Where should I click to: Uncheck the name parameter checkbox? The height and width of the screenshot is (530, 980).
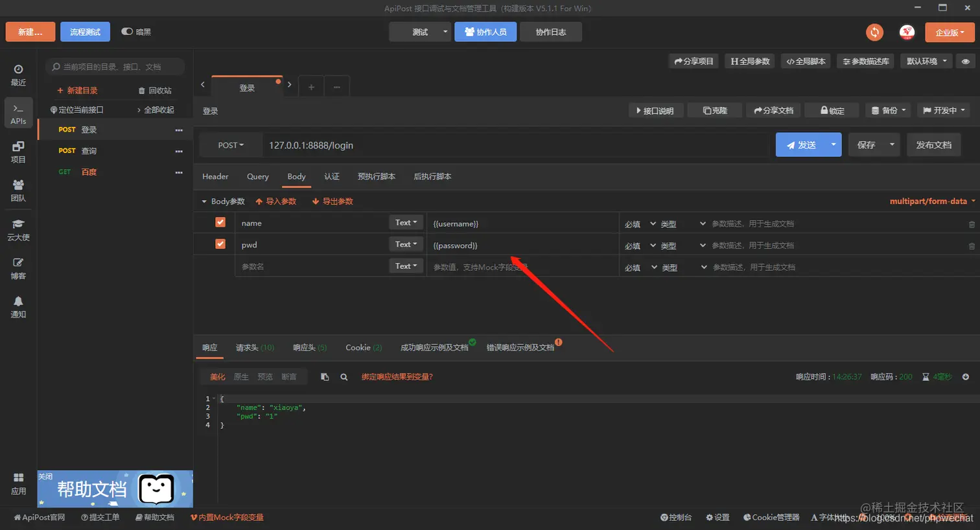[x=220, y=222]
